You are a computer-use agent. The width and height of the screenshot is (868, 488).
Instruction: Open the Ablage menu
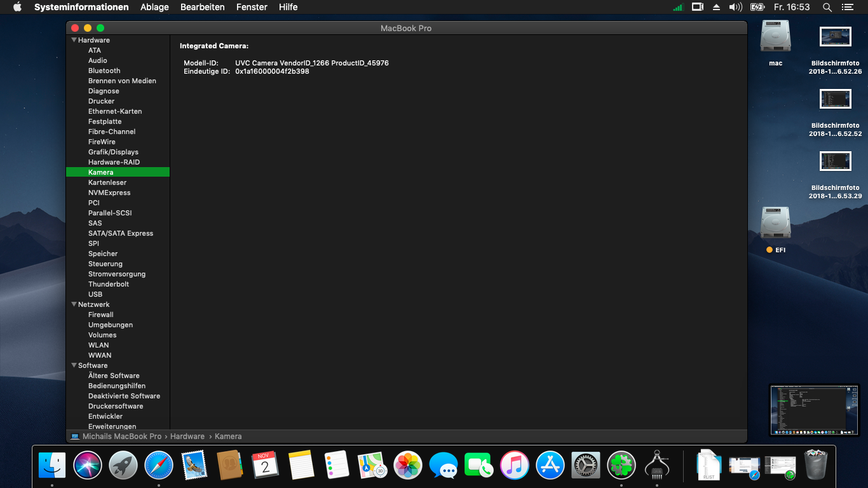point(154,7)
